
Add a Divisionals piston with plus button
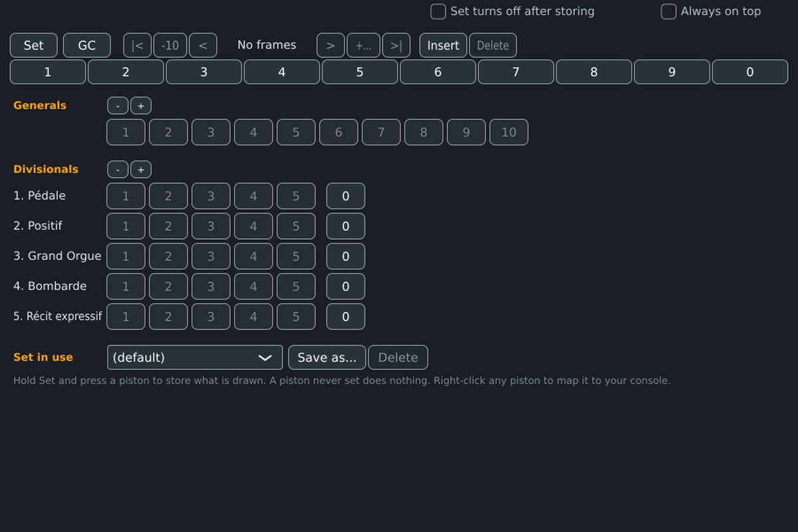[x=141, y=170]
